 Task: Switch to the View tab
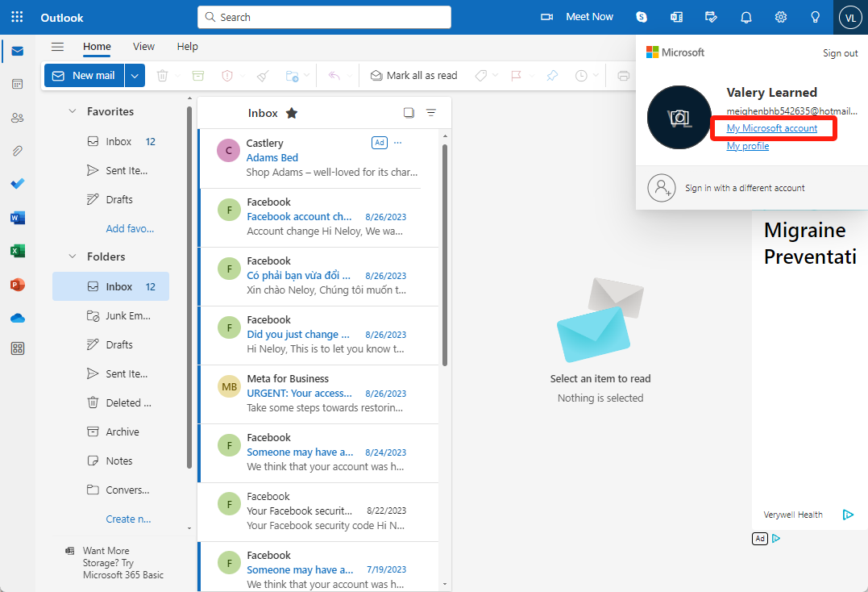tap(143, 47)
